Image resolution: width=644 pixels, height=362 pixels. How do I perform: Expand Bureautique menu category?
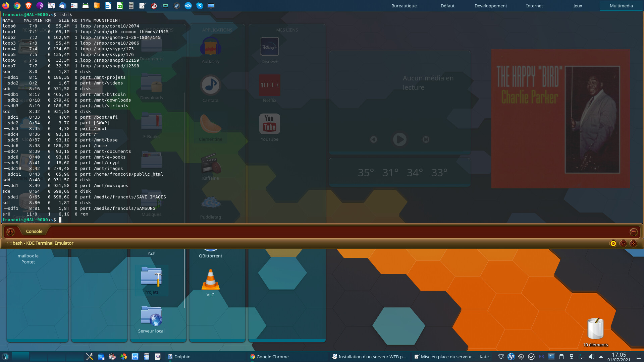(404, 6)
